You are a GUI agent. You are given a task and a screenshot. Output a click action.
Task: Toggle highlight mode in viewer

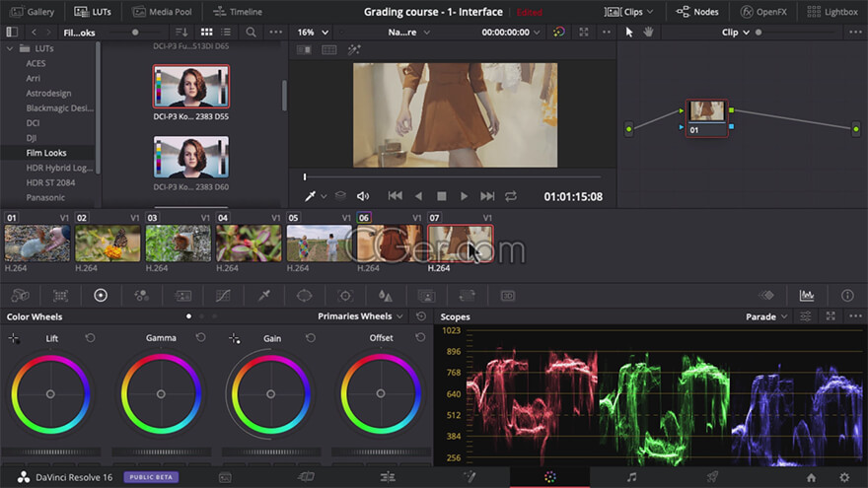tap(354, 50)
